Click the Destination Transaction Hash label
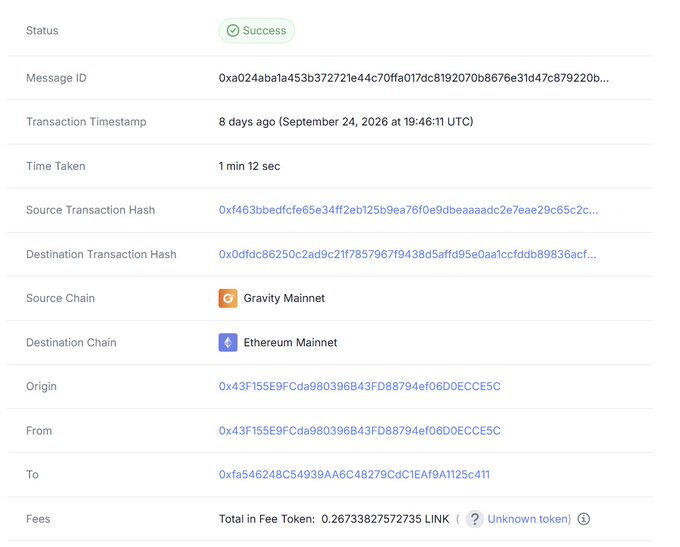The width and height of the screenshot is (680, 547). 101,254
